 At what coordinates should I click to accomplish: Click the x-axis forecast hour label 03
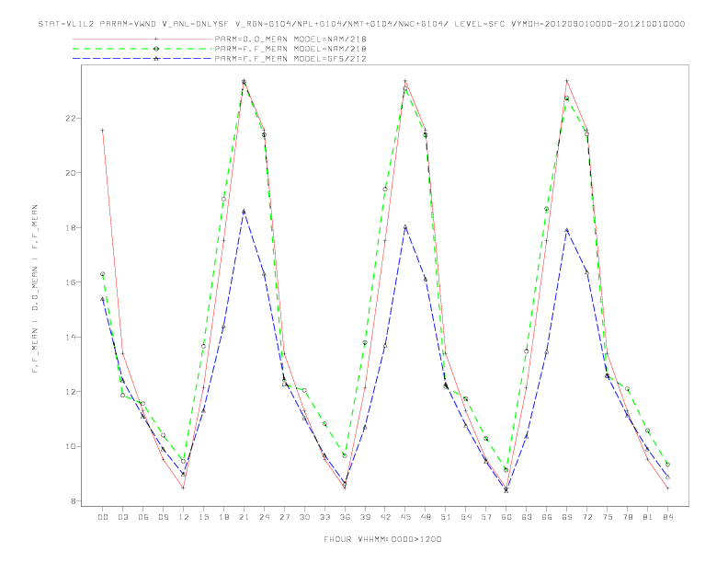coord(122,517)
